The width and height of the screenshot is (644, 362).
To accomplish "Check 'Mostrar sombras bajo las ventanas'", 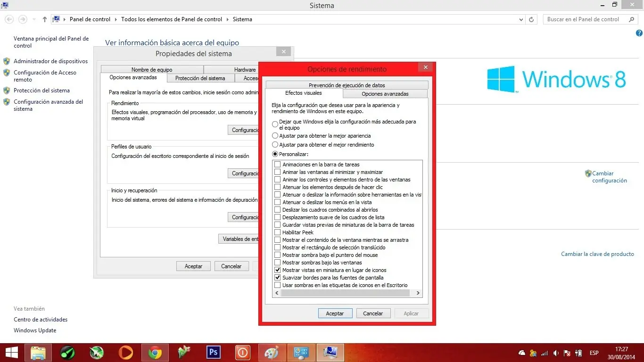I will (x=278, y=263).
